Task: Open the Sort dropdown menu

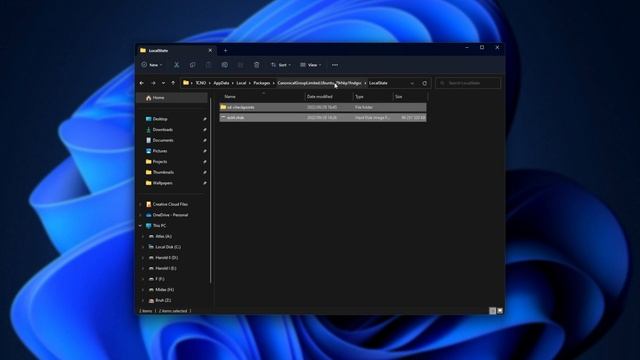Action: 280,65
